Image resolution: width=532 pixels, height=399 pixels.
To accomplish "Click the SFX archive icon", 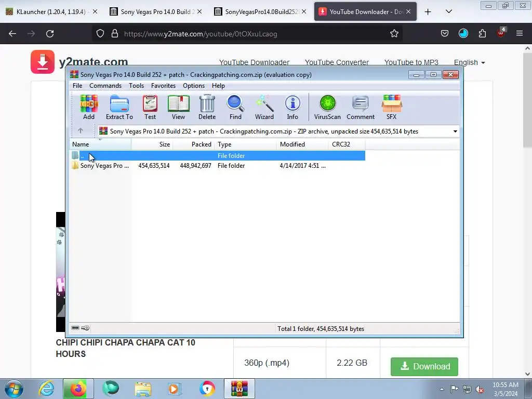I will pyautogui.click(x=392, y=107).
